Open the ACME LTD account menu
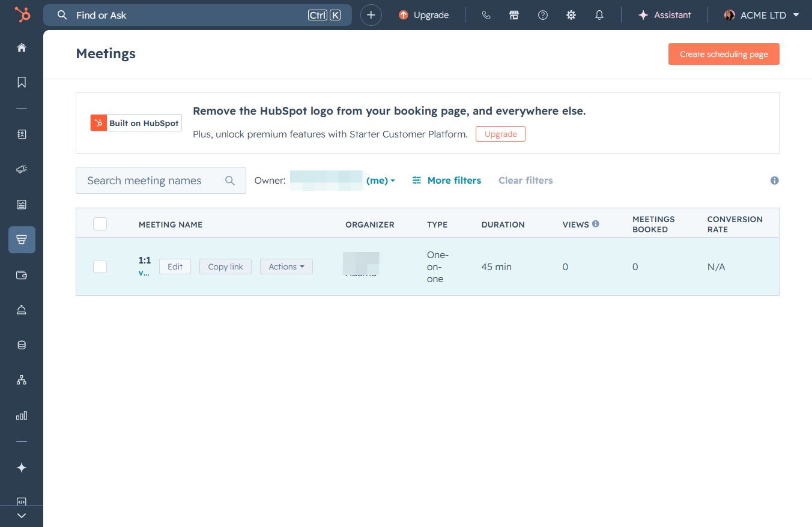Image resolution: width=812 pixels, height=527 pixels. coord(762,15)
